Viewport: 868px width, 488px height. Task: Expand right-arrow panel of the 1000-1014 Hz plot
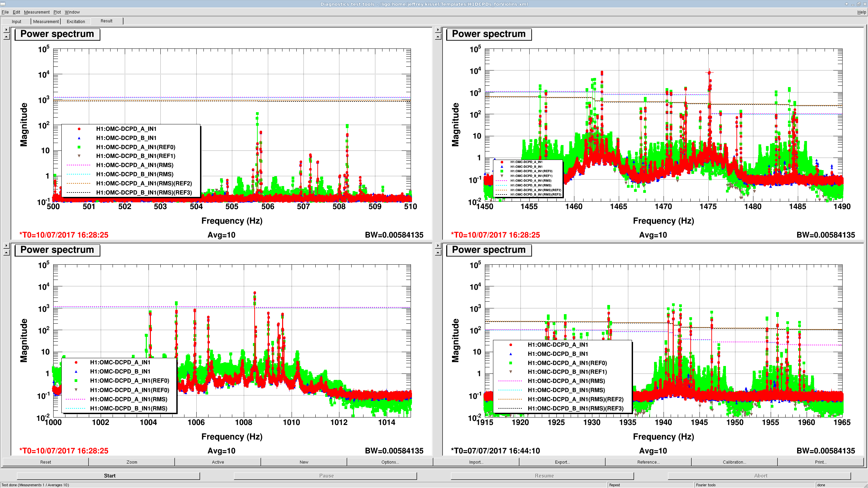click(x=6, y=246)
